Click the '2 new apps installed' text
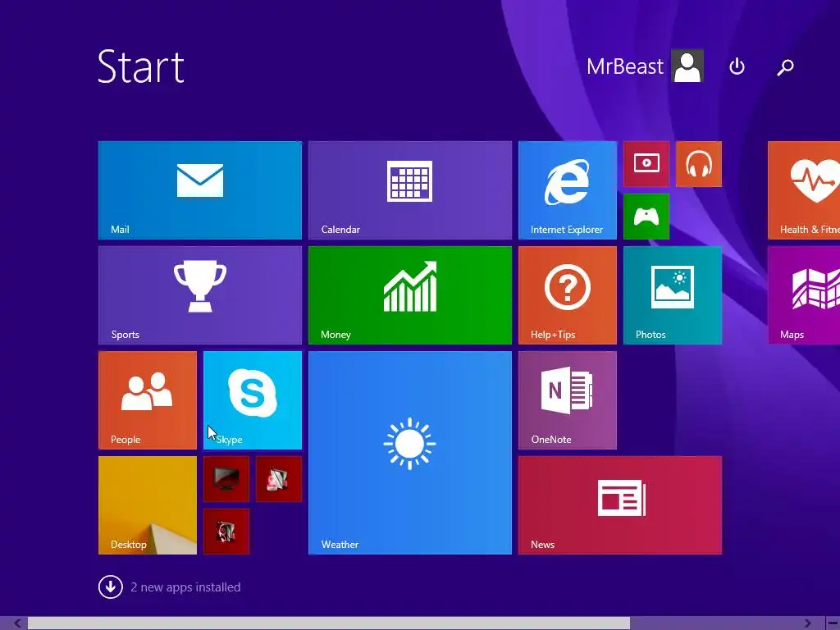 coord(185,587)
